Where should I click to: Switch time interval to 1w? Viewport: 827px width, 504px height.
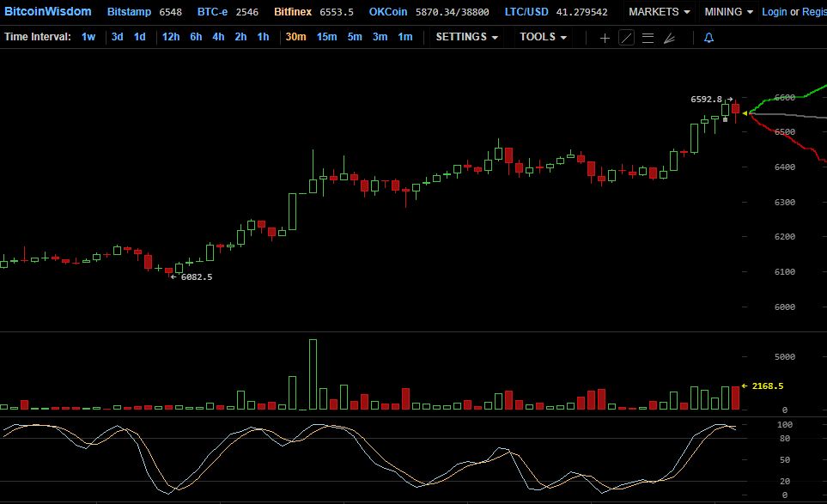(88, 37)
